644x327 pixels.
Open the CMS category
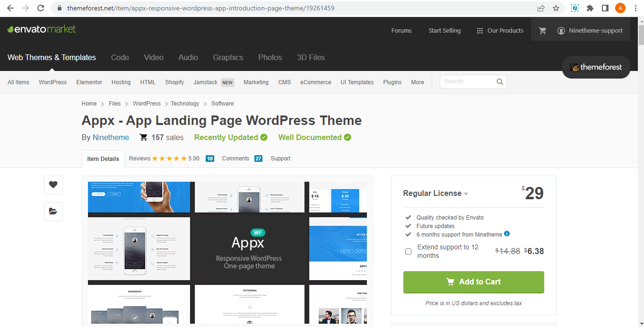point(285,82)
